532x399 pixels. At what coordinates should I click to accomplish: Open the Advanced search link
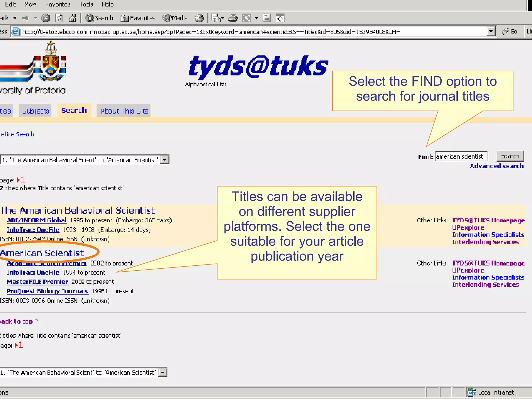tap(497, 166)
